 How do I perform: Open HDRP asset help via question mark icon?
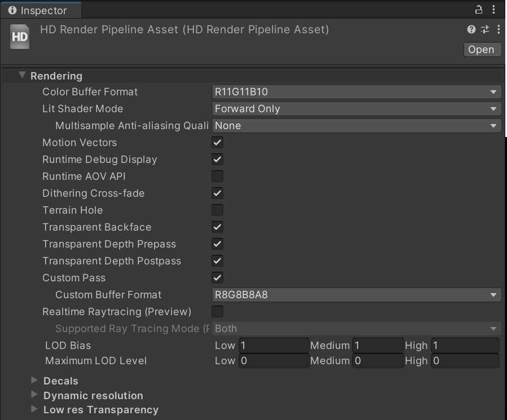tap(471, 29)
